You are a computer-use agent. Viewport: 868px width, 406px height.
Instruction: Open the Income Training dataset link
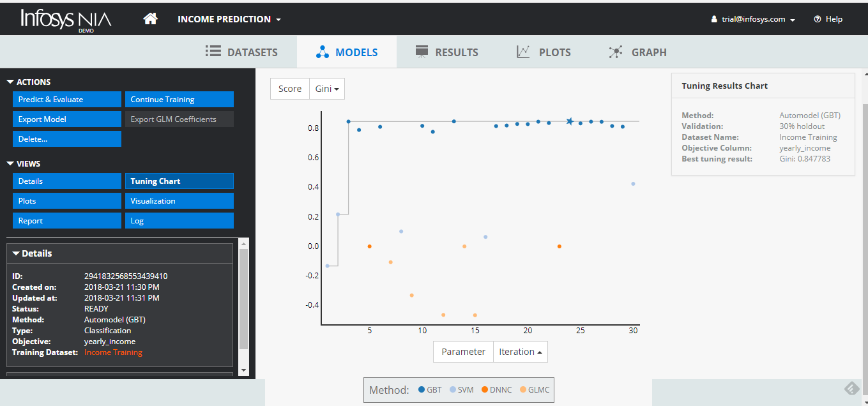(113, 352)
